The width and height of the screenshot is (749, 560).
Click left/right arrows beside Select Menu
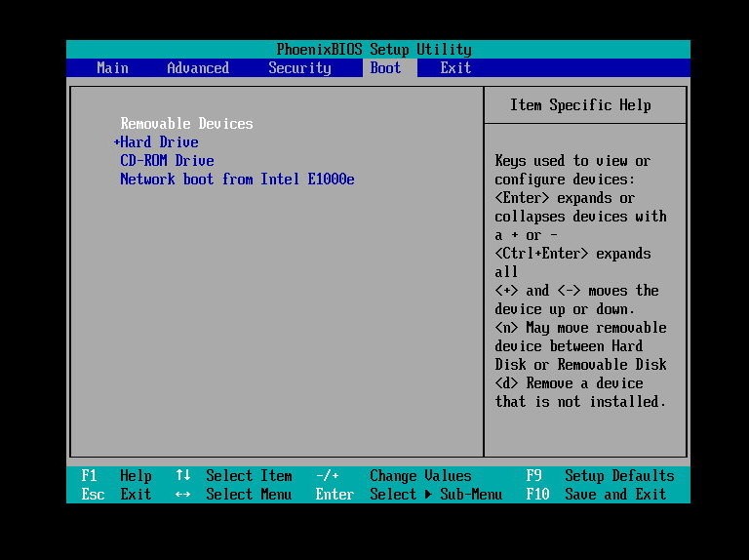[x=182, y=495]
